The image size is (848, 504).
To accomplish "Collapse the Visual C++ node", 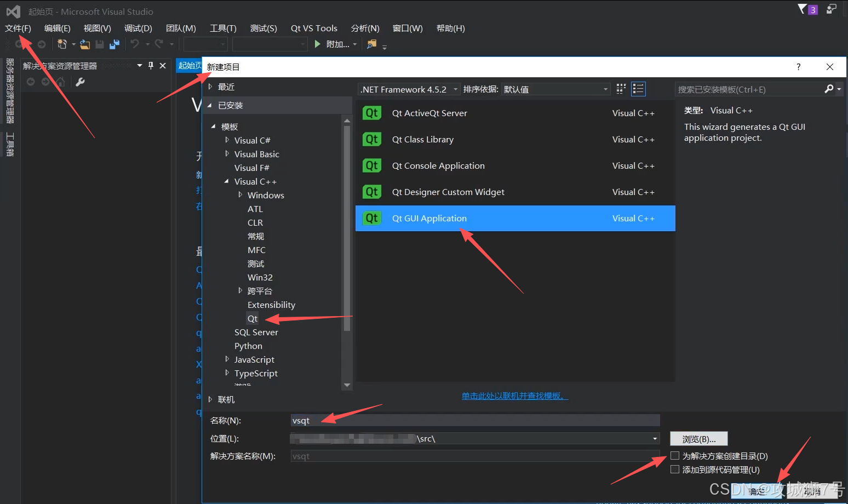I will [227, 181].
